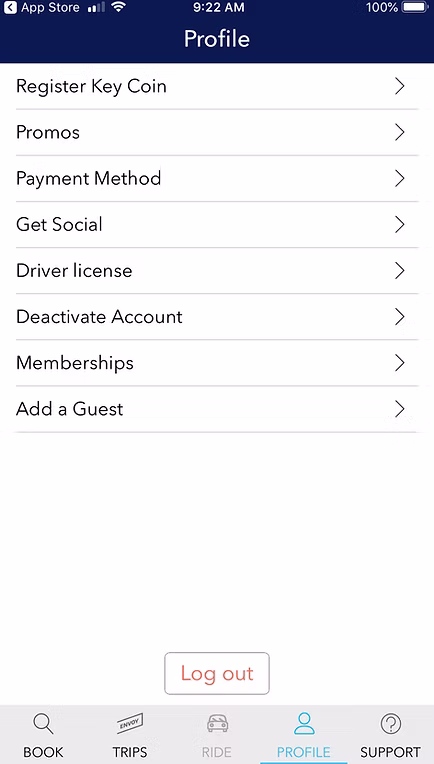Switch to the SUPPORT tab label
Image resolution: width=434 pixels, height=764 pixels.
point(391,752)
